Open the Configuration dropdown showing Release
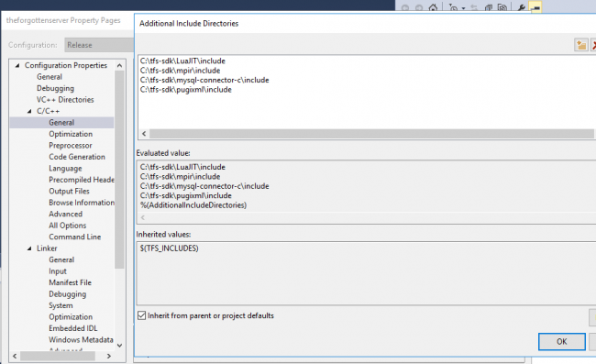This screenshot has width=596, height=364. [x=99, y=45]
